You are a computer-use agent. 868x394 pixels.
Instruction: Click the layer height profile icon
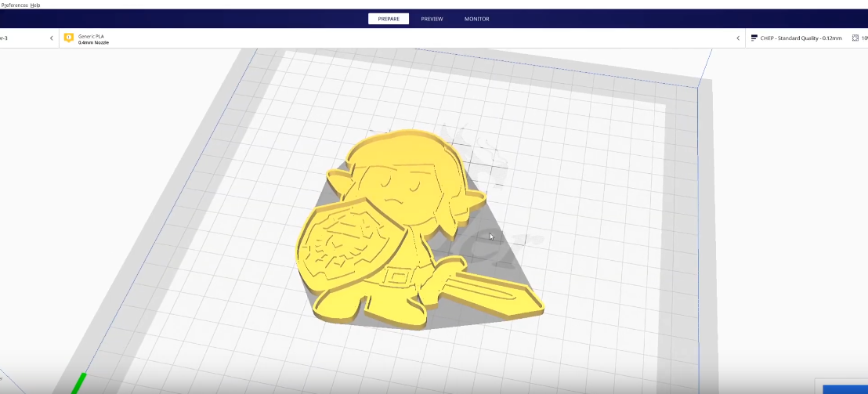(754, 38)
